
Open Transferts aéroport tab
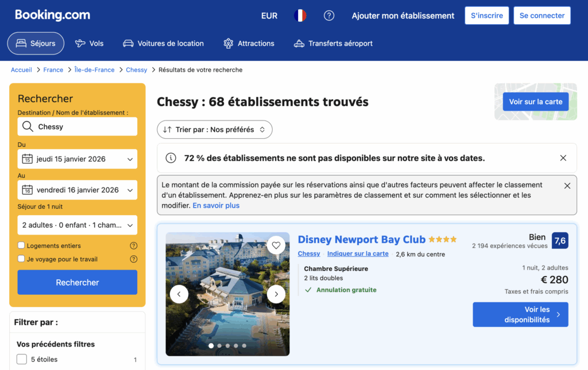point(333,44)
